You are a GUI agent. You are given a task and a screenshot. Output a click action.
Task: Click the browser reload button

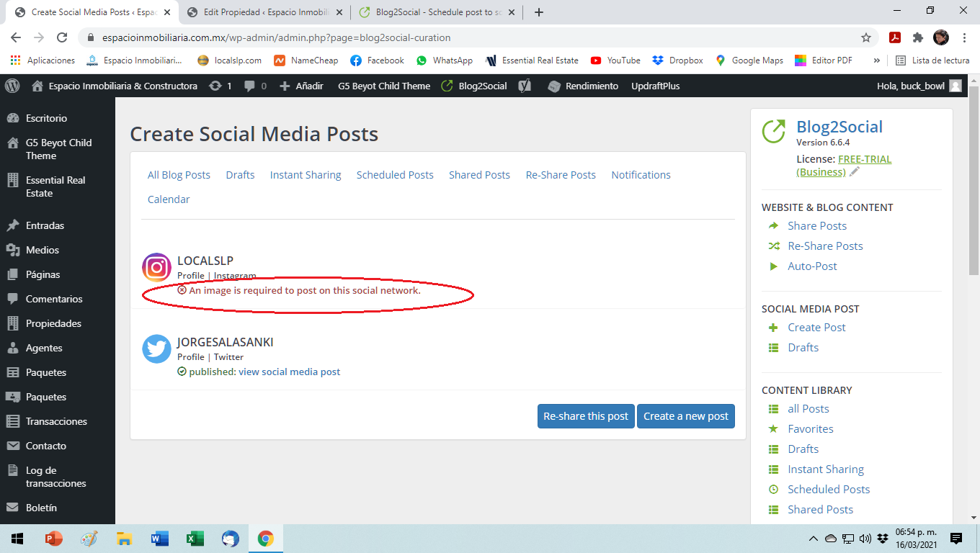tap(62, 37)
